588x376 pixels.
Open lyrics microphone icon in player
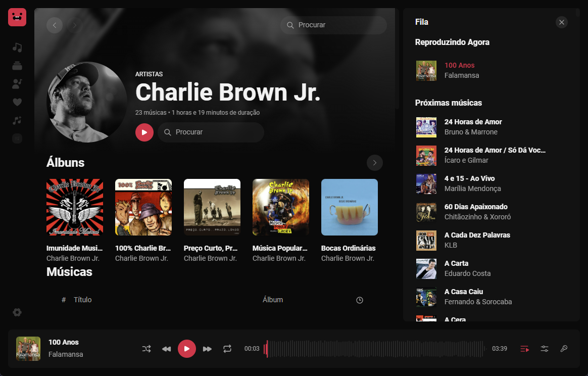click(x=564, y=349)
